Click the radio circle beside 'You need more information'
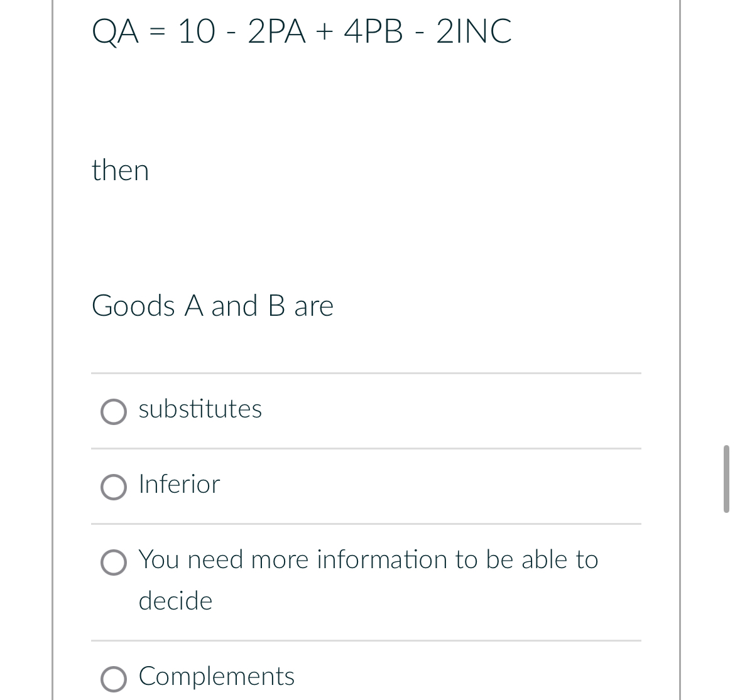This screenshot has width=735, height=700. 114,563
